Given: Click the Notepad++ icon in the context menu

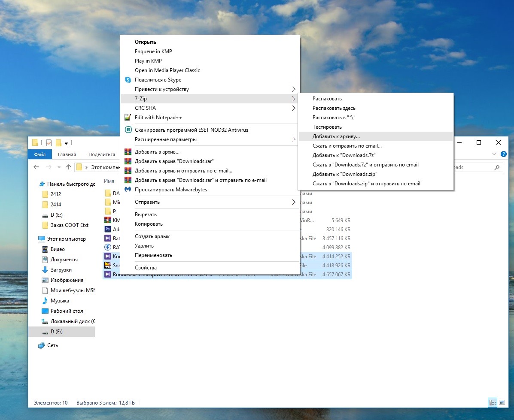Looking at the screenshot, I should (x=128, y=118).
